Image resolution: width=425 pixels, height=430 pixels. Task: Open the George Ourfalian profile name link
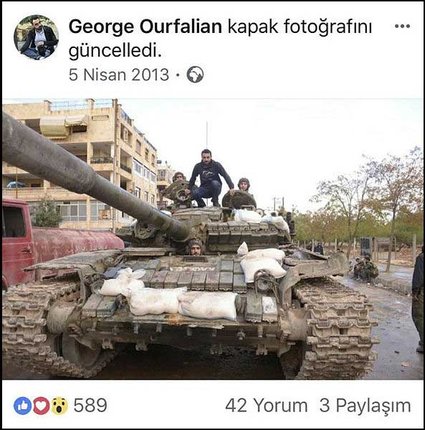pyautogui.click(x=145, y=27)
